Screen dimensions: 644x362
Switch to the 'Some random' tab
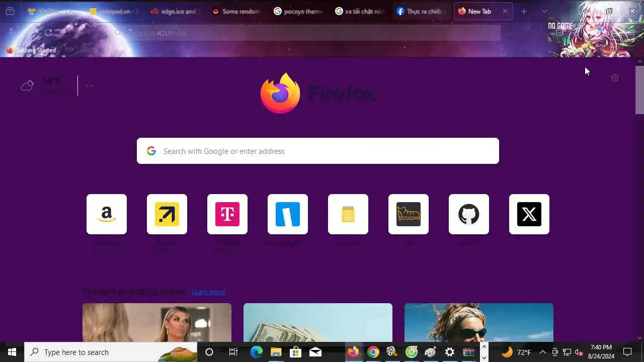pyautogui.click(x=236, y=11)
